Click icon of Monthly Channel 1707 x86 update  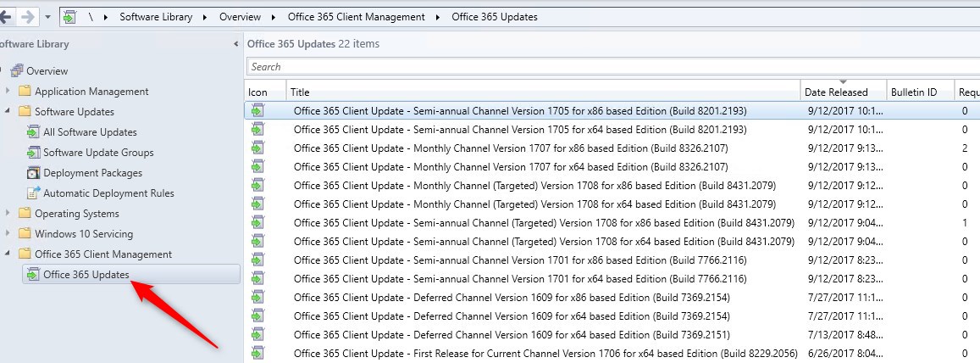coord(257,148)
